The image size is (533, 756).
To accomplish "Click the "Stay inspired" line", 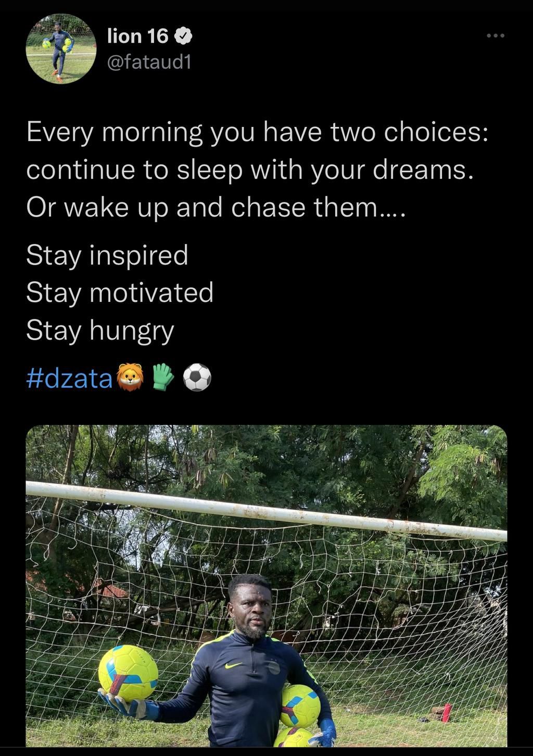I will 107,255.
